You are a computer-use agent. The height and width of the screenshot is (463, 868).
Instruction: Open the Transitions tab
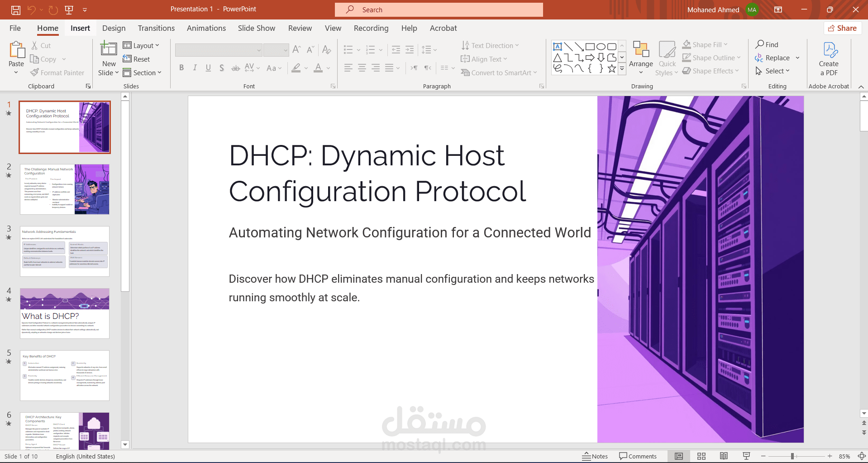(x=156, y=28)
